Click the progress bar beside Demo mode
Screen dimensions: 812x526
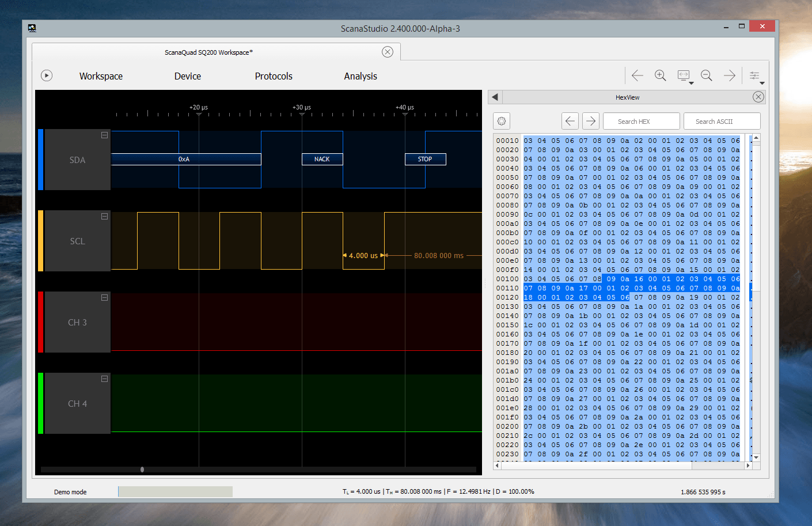coord(174,491)
